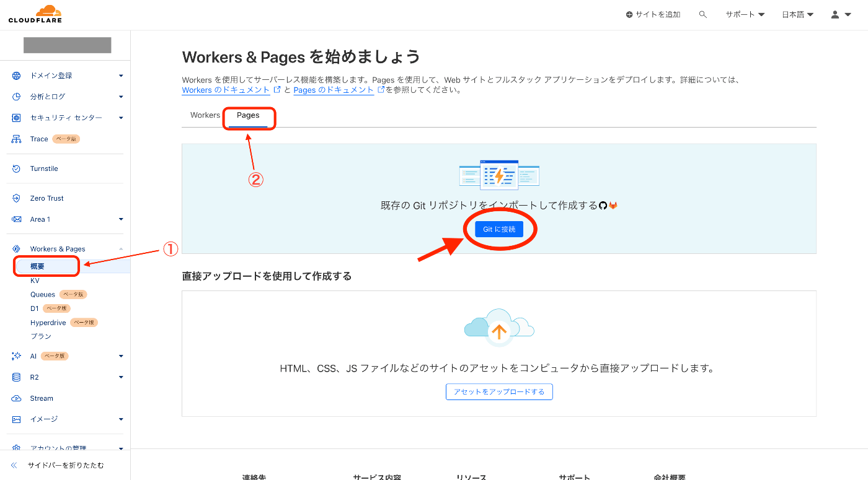Expand the セキュリティ センター menu arrow
This screenshot has width=868, height=480.
(121, 118)
